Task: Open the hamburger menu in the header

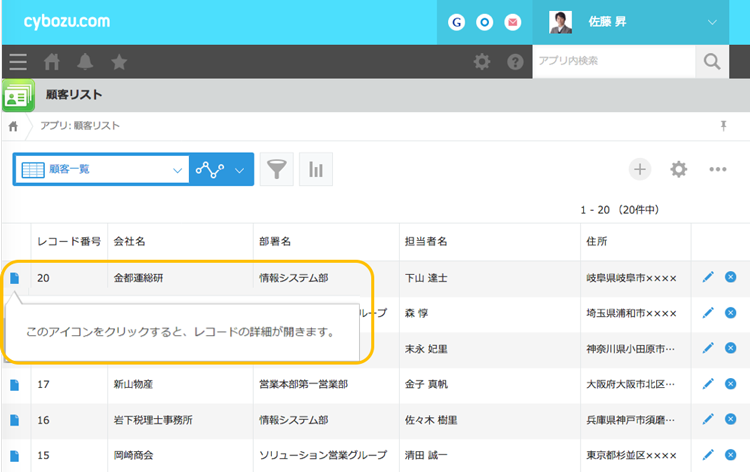Action: [x=18, y=62]
